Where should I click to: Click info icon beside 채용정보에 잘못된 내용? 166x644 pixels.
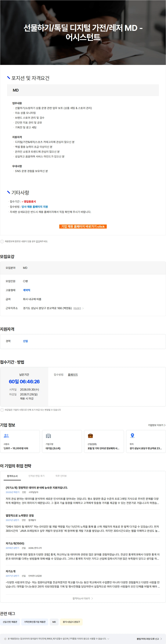click(x=2, y=241)
